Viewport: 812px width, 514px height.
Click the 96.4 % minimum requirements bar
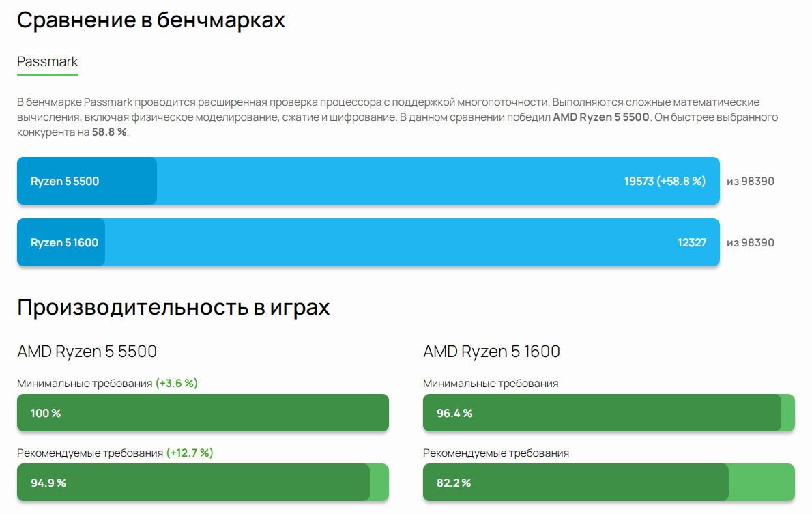tap(609, 413)
